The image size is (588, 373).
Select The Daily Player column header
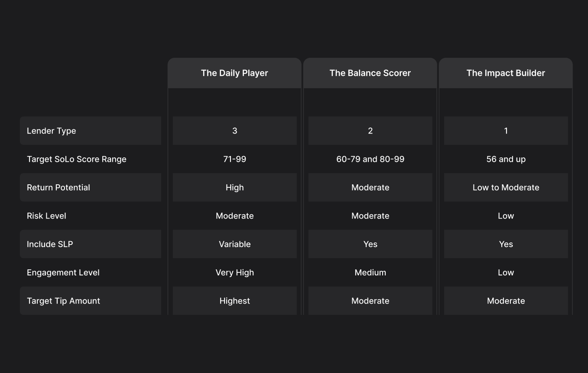(234, 73)
